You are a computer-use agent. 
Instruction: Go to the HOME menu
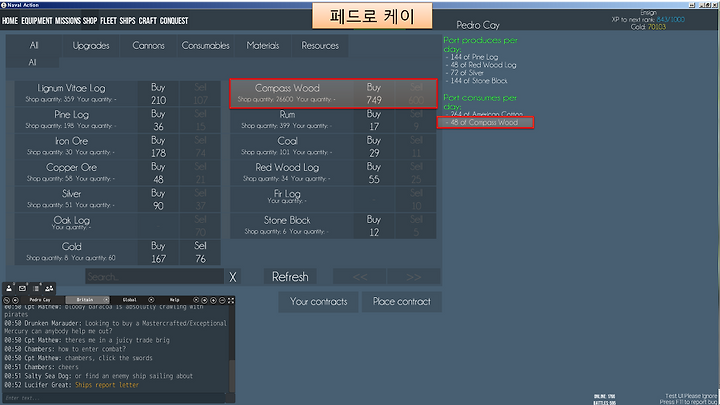(x=10, y=21)
